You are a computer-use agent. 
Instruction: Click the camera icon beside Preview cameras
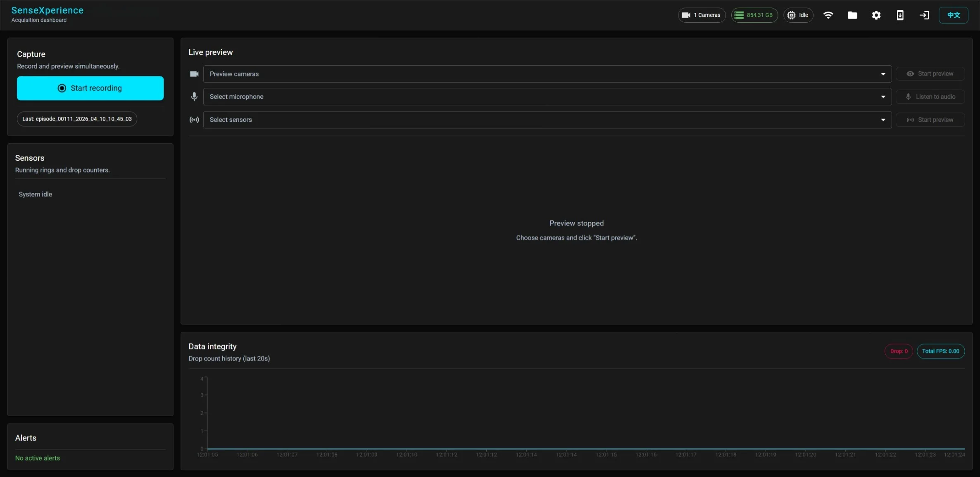pyautogui.click(x=194, y=74)
